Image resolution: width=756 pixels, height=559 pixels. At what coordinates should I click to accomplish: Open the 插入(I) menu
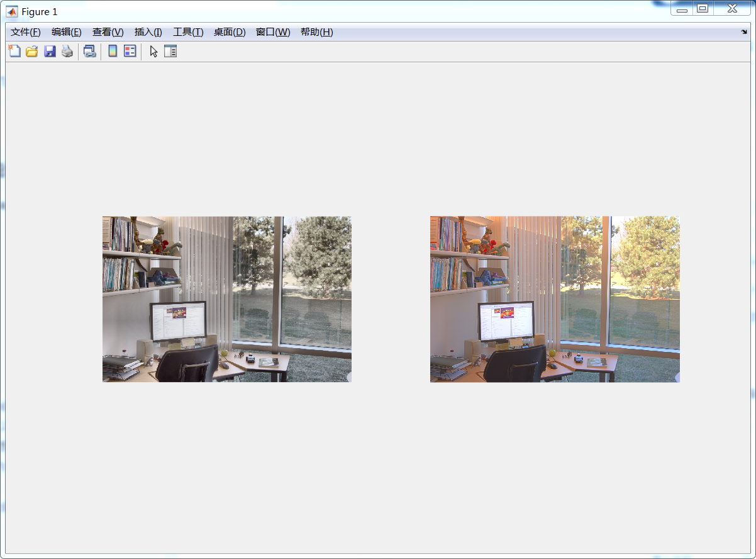click(x=148, y=32)
